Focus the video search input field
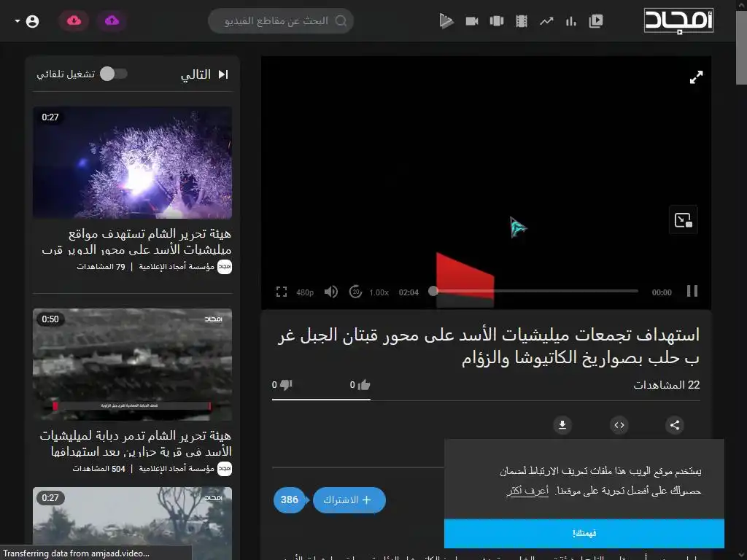 [281, 21]
